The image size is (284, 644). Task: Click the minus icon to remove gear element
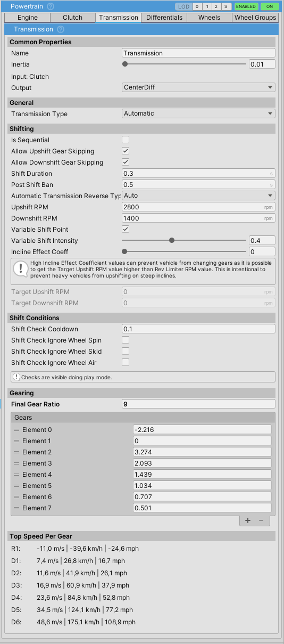coord(261,520)
